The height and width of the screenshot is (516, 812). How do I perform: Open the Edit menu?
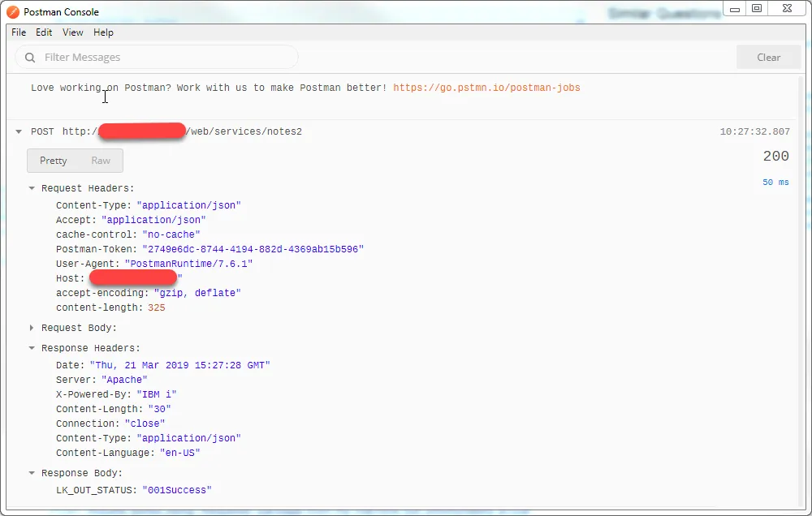click(44, 32)
